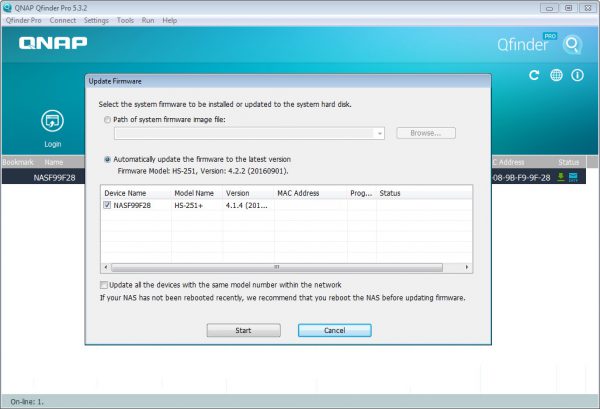This screenshot has height=409, width=600.
Task: Click the HS-251+ model cell
Action: [x=189, y=205]
